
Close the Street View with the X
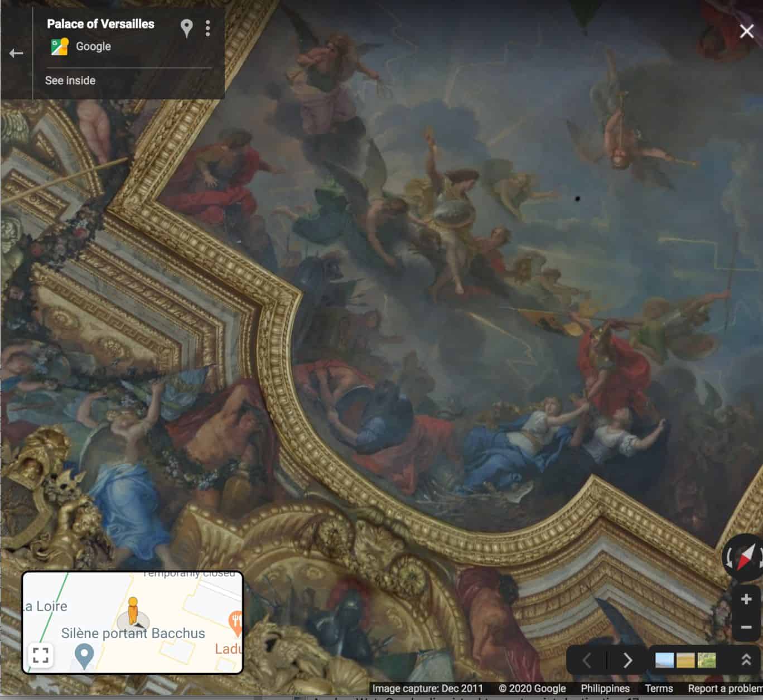tap(747, 31)
